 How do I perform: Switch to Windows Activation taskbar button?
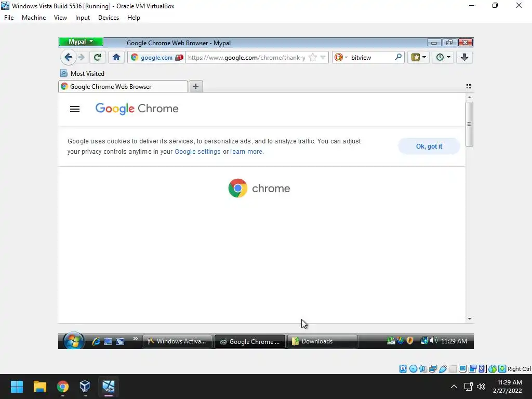click(177, 341)
